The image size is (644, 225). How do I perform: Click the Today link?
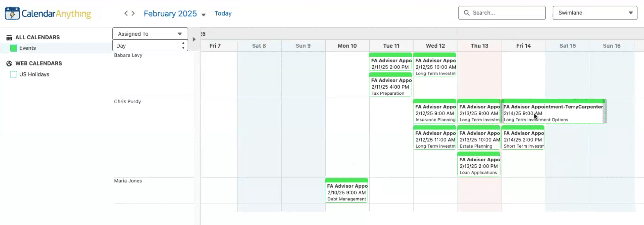(x=223, y=14)
